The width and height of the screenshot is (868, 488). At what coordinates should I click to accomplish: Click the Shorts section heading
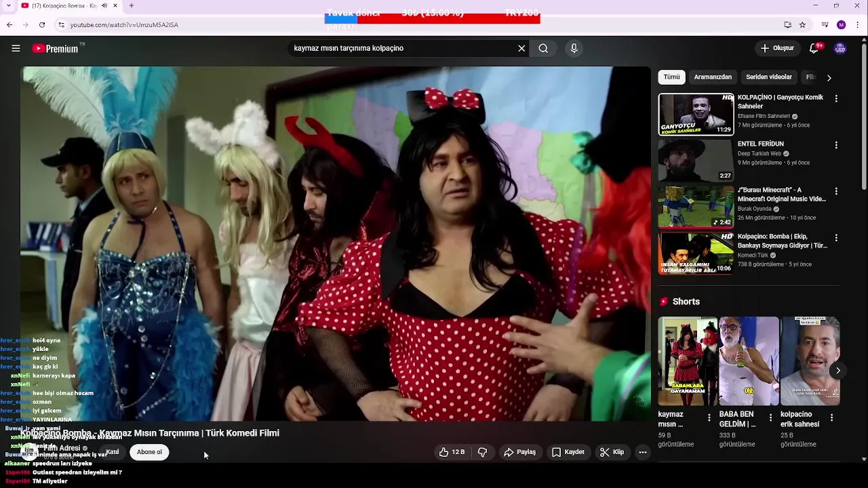(686, 302)
